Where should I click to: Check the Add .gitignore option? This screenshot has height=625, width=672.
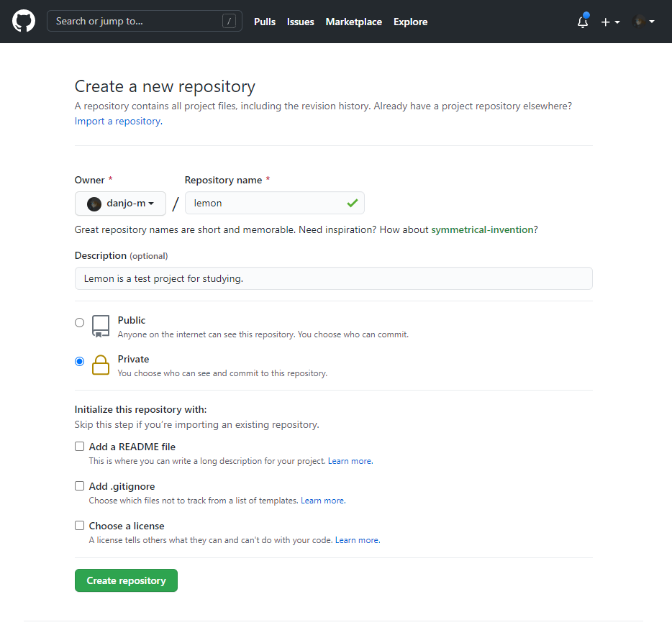point(79,485)
